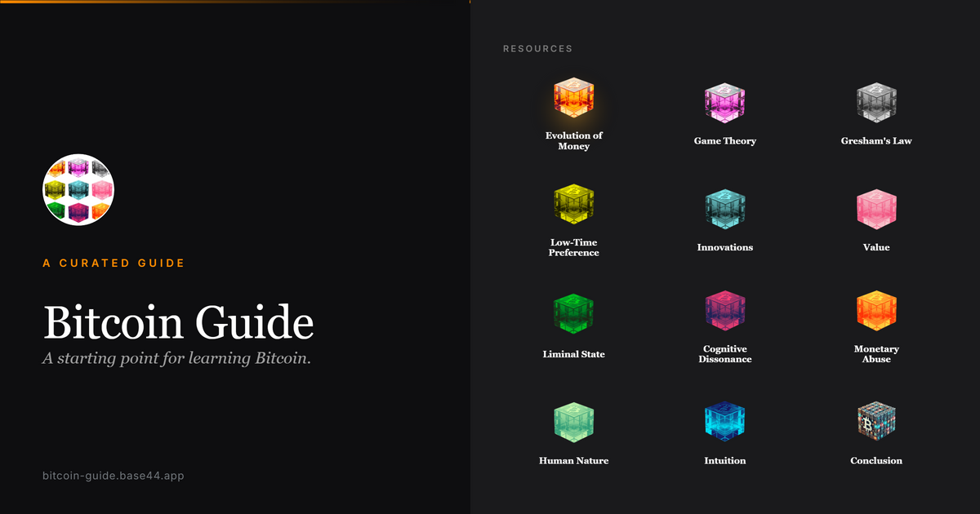The image size is (980, 514).
Task: Open the yellow Low-Time Preference cube
Action: point(574,207)
